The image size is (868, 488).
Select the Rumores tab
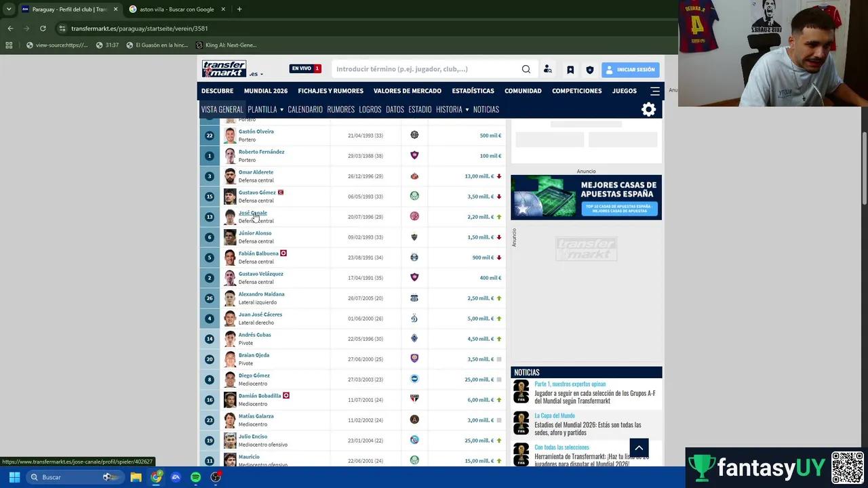coord(341,110)
